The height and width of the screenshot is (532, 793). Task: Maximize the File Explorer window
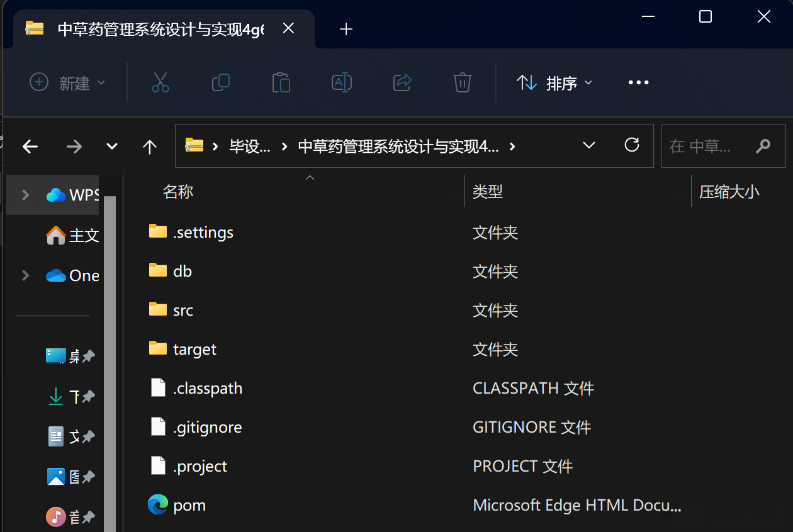[706, 16]
